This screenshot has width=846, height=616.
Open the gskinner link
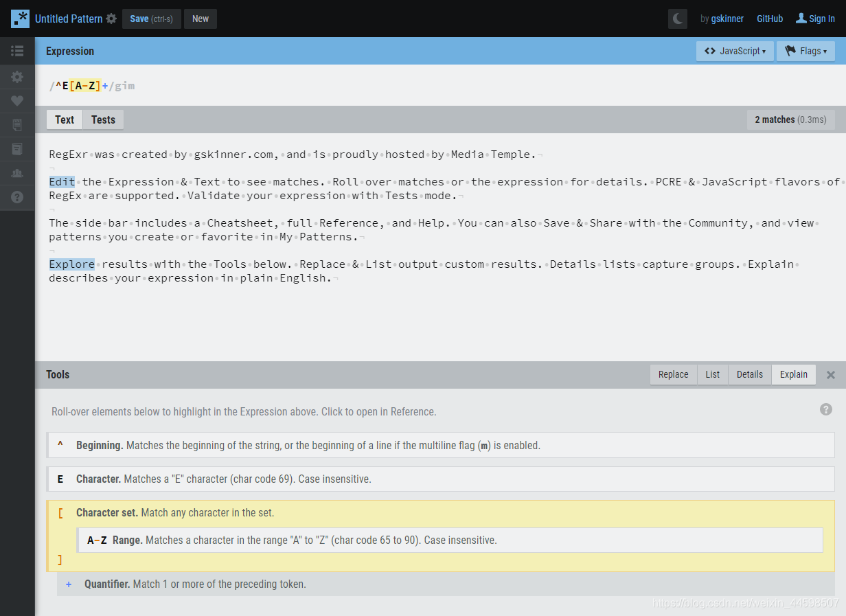(x=727, y=19)
